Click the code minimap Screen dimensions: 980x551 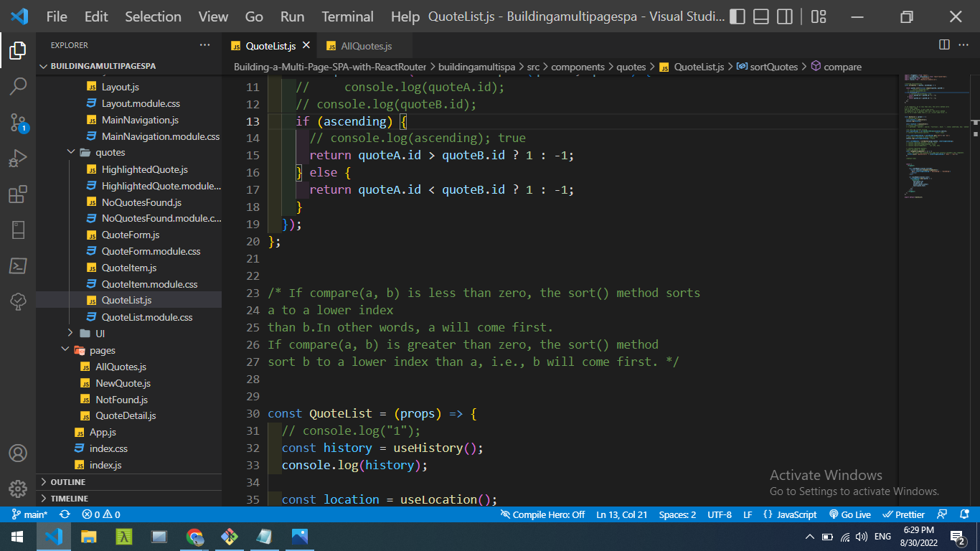pos(934,136)
